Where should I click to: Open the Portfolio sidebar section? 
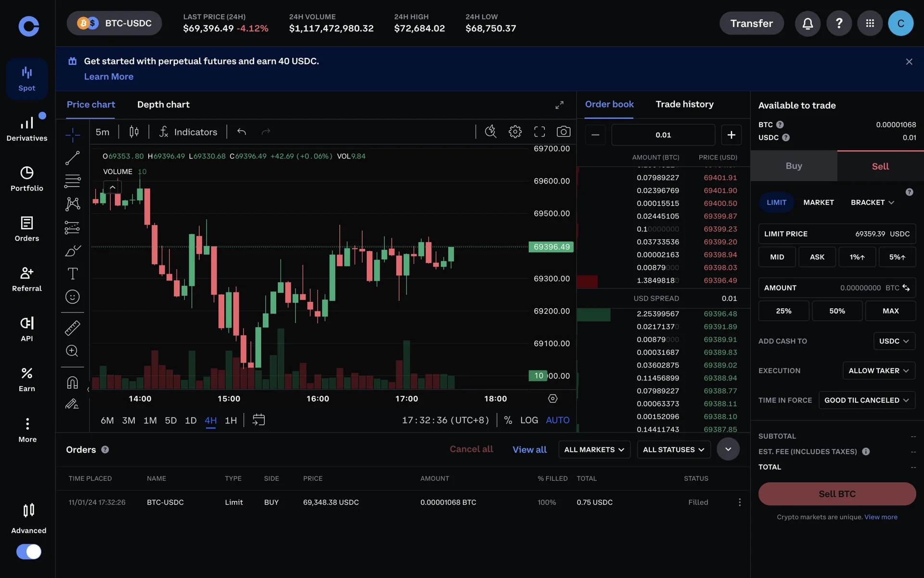pos(27,179)
